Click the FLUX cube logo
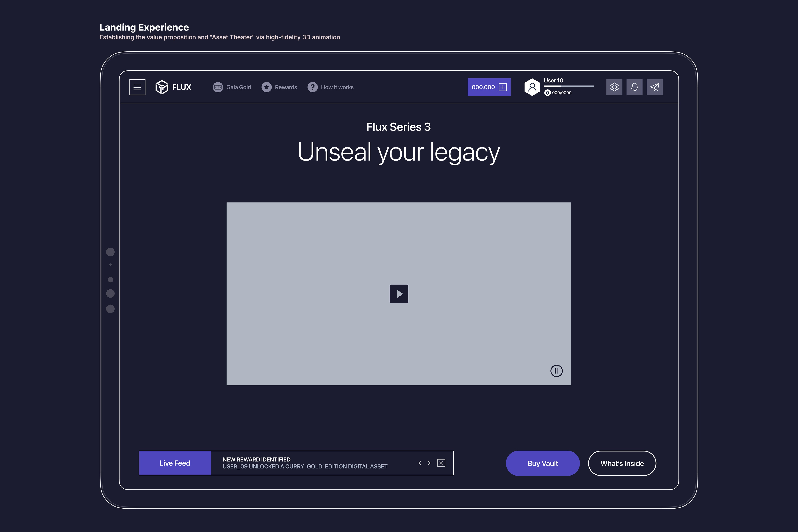798x532 pixels. point(162,87)
